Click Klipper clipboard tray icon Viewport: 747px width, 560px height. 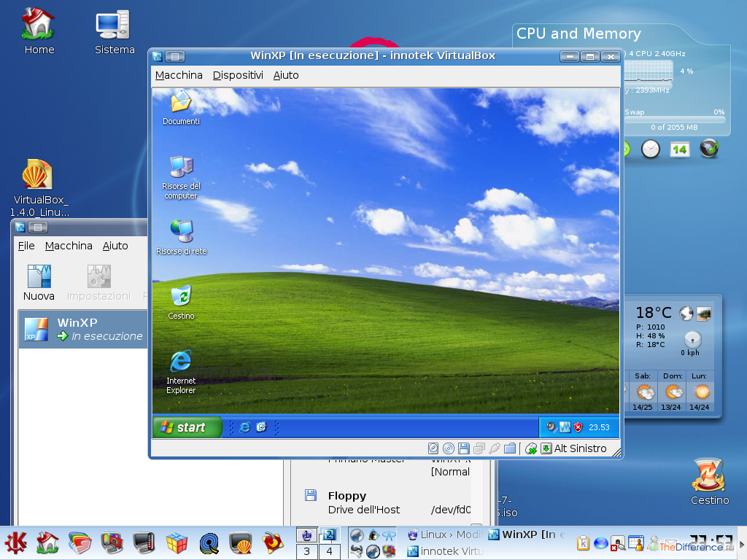pyautogui.click(x=583, y=542)
